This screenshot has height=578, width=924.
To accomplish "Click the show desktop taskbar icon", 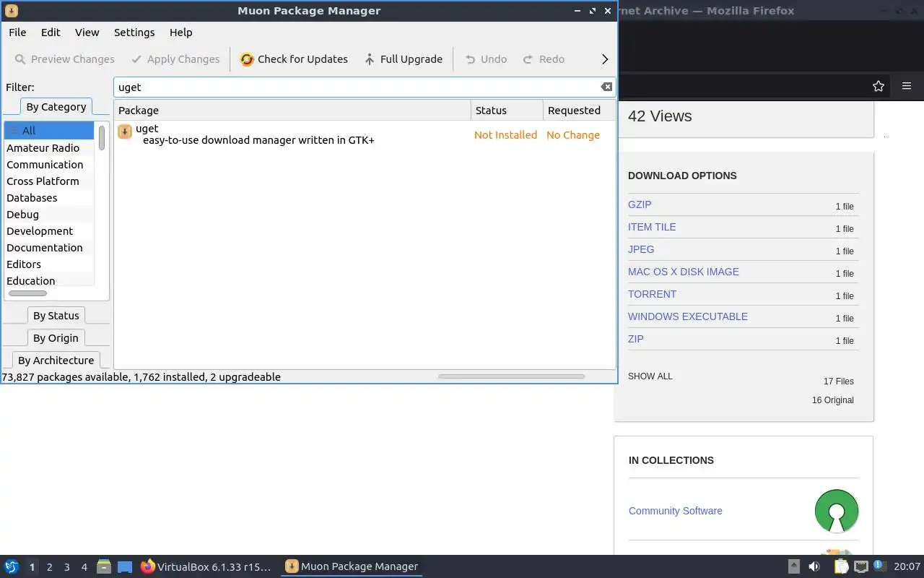I will click(125, 567).
